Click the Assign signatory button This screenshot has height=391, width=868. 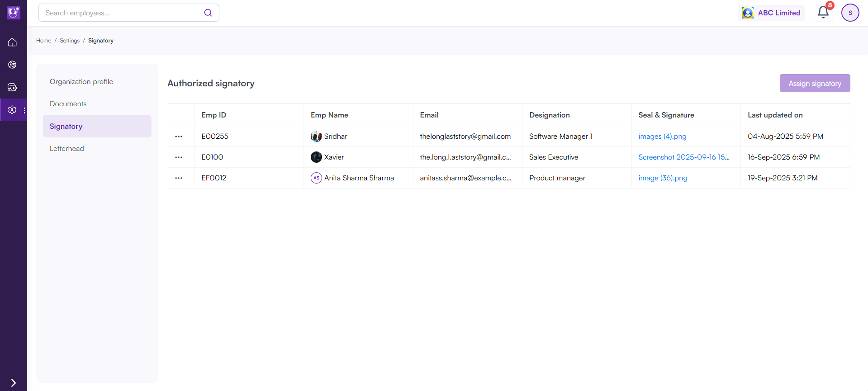tap(815, 83)
